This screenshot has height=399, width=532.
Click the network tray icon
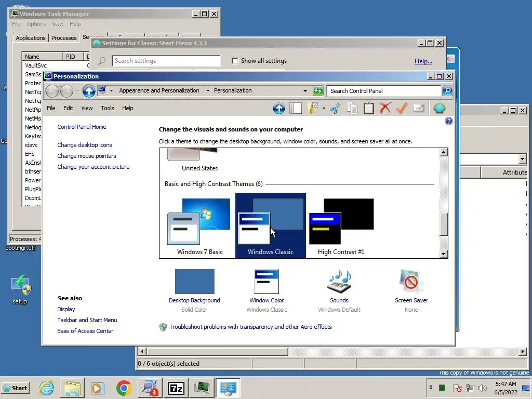coord(470,388)
